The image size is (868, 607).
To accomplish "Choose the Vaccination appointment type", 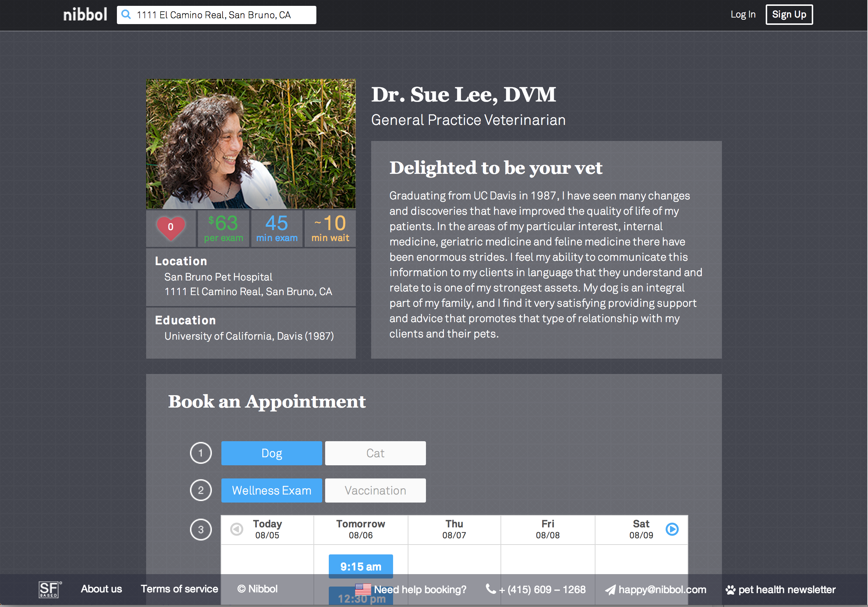I will (375, 490).
